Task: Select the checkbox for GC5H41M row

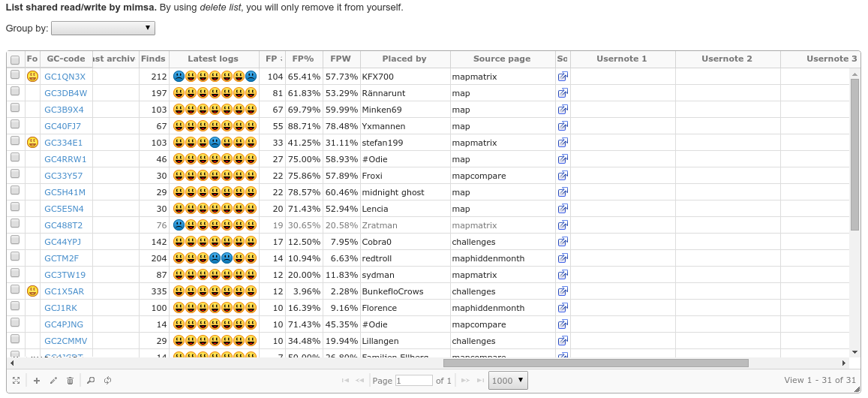Action: [15, 192]
